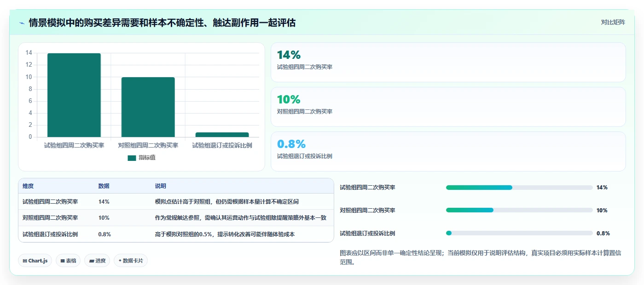Click the 试验组退订或投诉比例 bar in chart
This screenshot has width=644, height=285.
[x=222, y=135]
